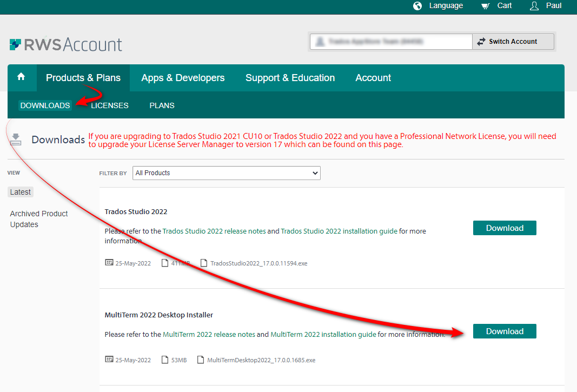The height and width of the screenshot is (392, 577).
Task: Open Trados Studio 2022 release notes link
Action: point(214,231)
